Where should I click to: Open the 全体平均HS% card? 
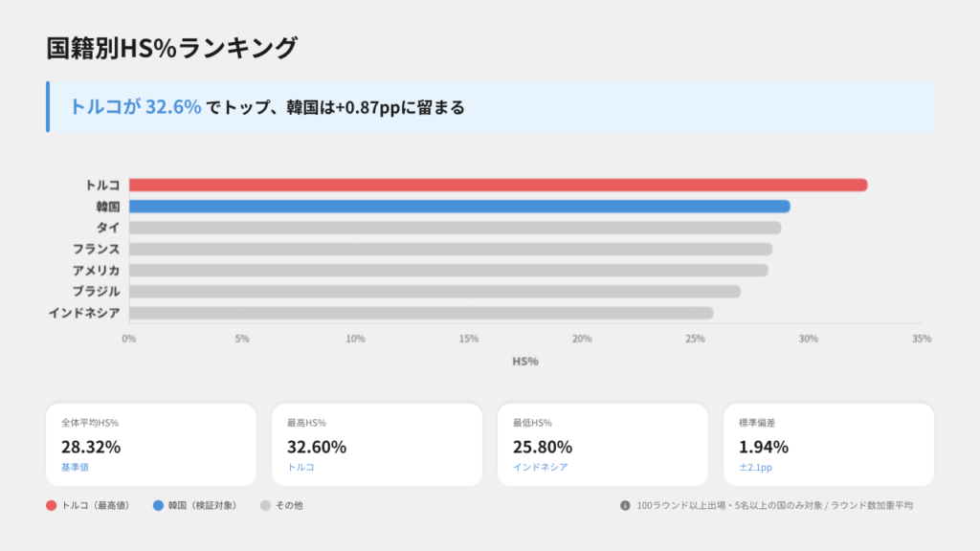pos(151,444)
